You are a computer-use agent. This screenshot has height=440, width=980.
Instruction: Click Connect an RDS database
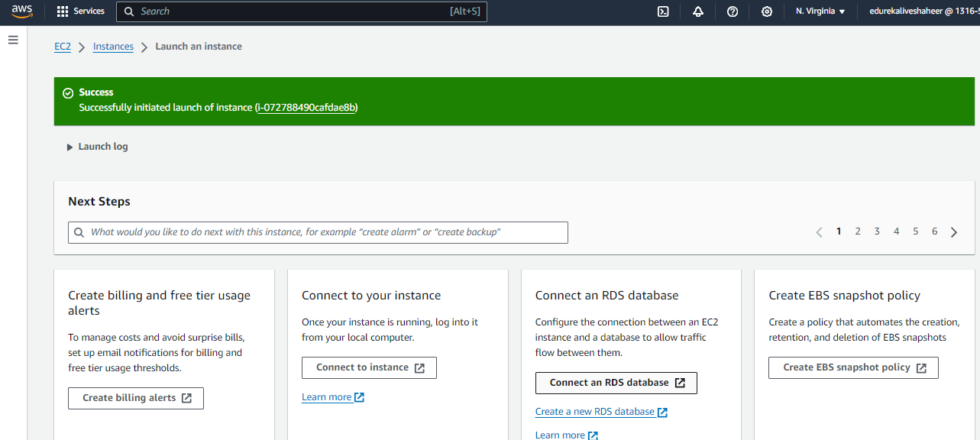pos(616,383)
